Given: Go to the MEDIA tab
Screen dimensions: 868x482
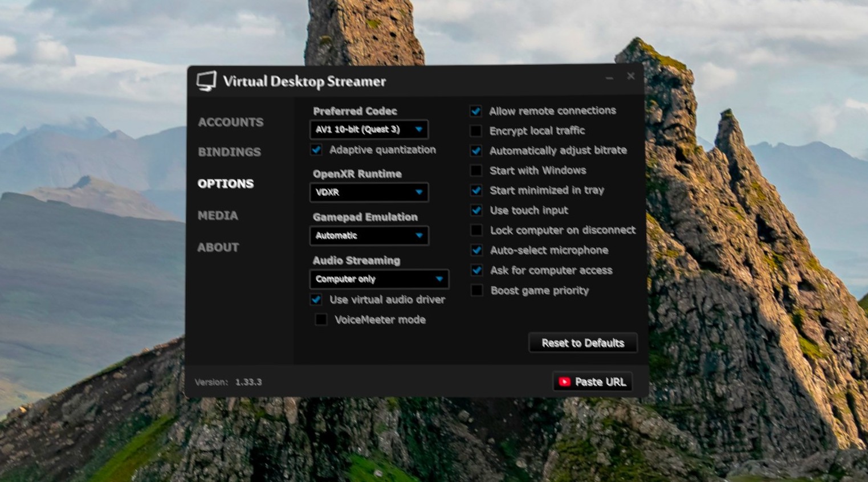Looking at the screenshot, I should tap(218, 215).
